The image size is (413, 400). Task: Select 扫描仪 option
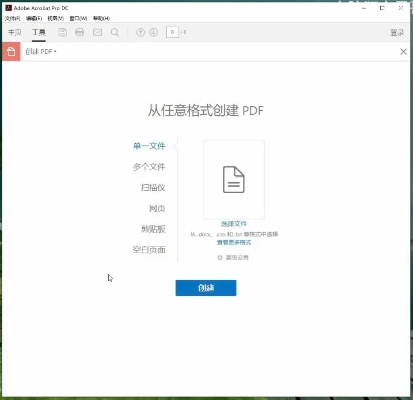pos(153,188)
